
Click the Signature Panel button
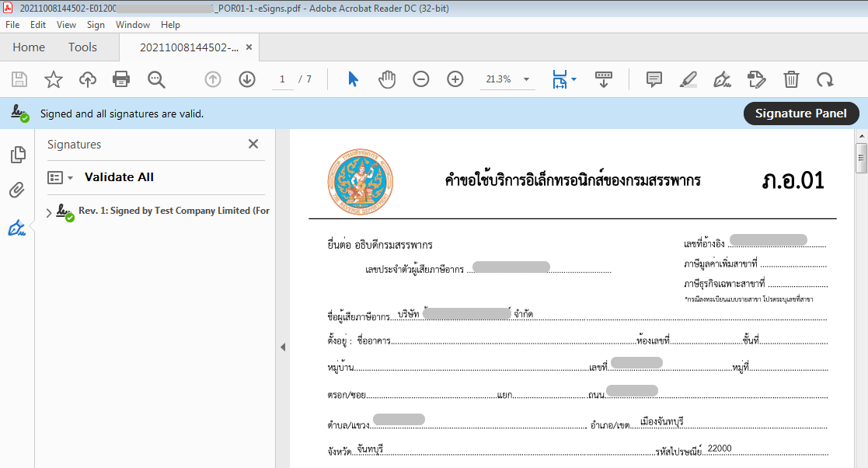(801, 114)
